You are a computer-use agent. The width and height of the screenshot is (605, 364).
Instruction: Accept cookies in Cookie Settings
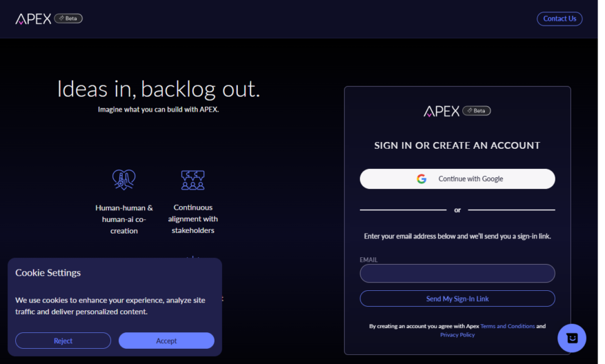click(166, 341)
